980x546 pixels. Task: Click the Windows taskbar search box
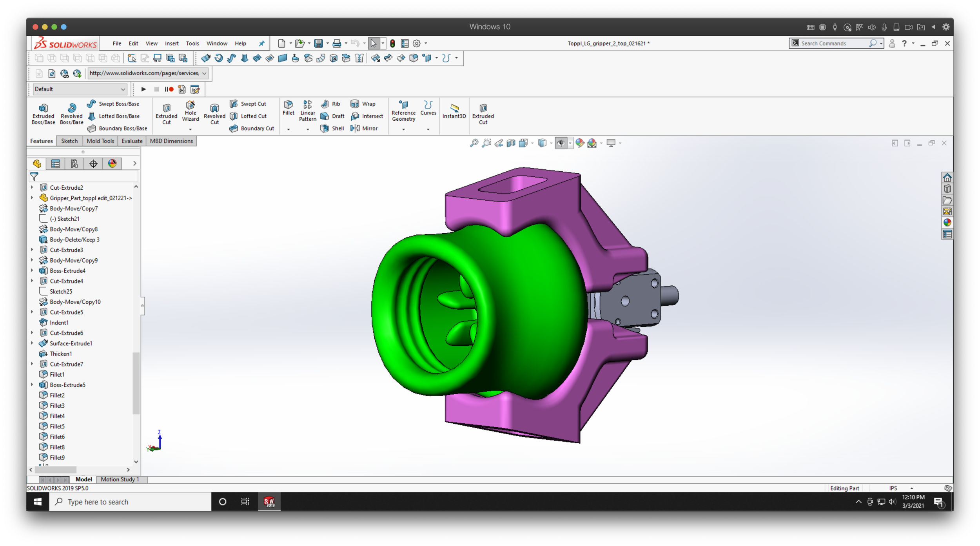[130, 502]
